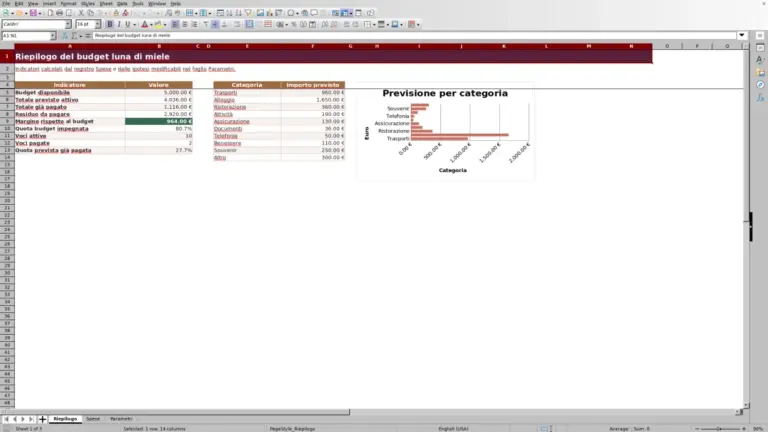Toggle Wrap Text for cells

[237, 24]
